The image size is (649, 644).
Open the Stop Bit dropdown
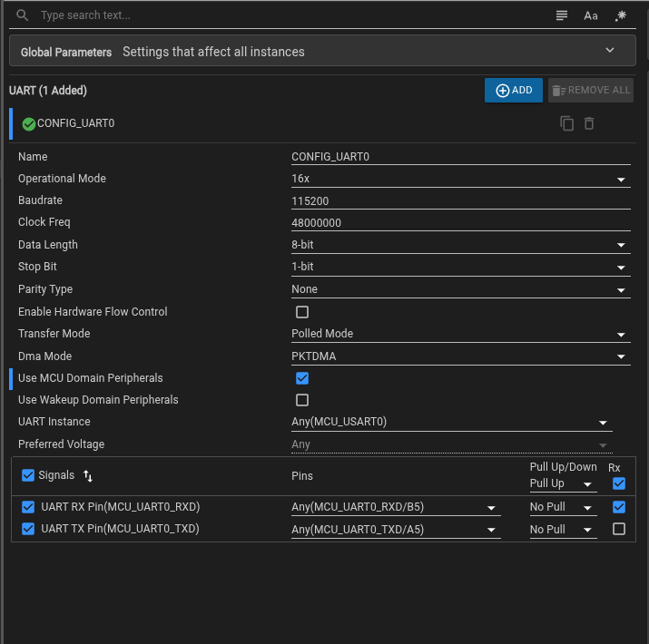coord(461,267)
